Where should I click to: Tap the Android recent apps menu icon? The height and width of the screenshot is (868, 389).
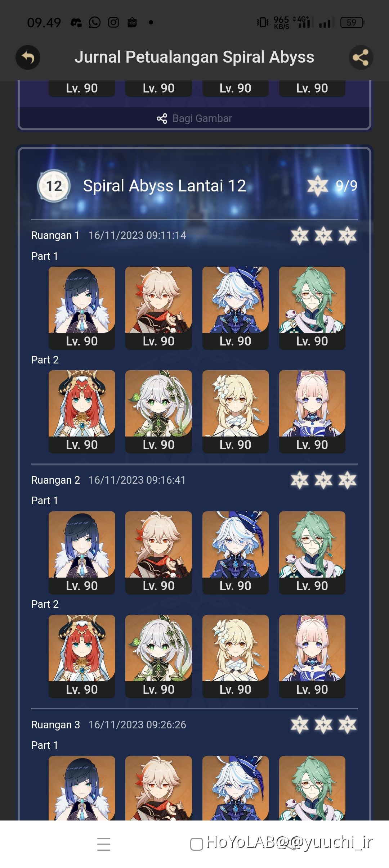point(104,844)
